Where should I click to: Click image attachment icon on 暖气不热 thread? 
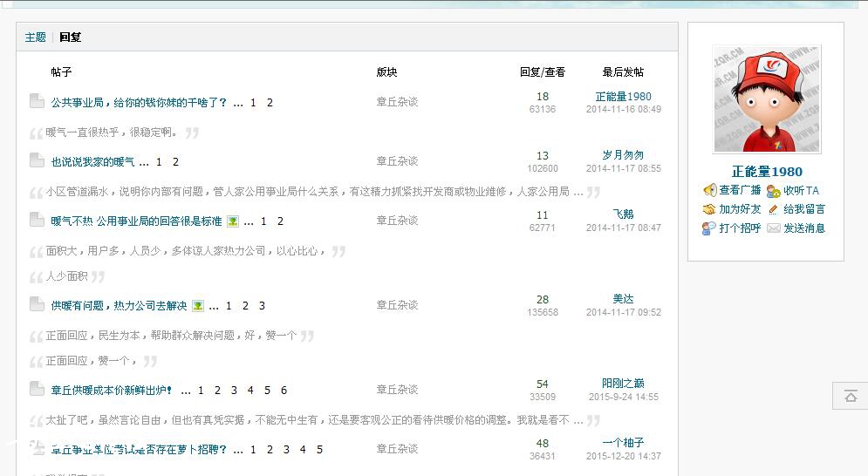[x=233, y=221]
